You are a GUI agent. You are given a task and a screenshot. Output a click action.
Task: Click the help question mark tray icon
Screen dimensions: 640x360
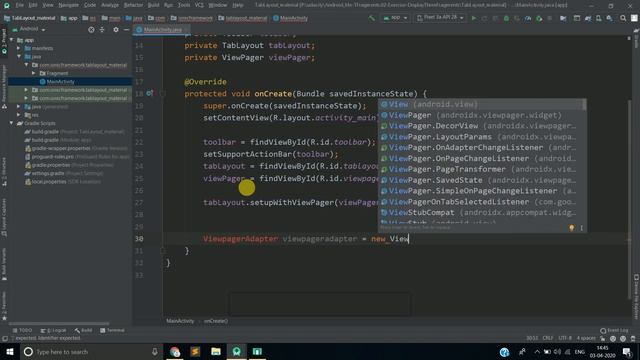[504, 351]
